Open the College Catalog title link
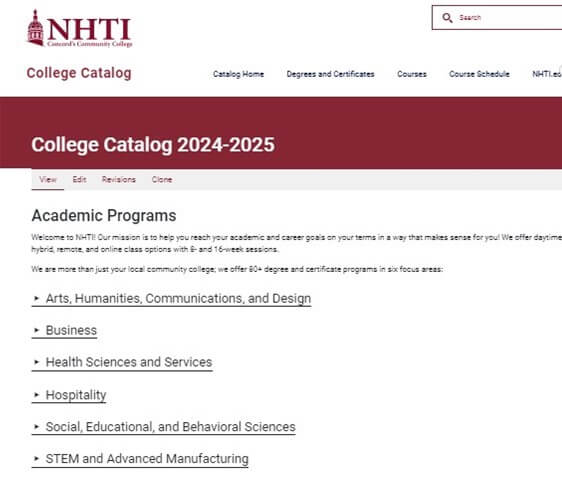The height and width of the screenshot is (489, 562). pyautogui.click(x=79, y=73)
